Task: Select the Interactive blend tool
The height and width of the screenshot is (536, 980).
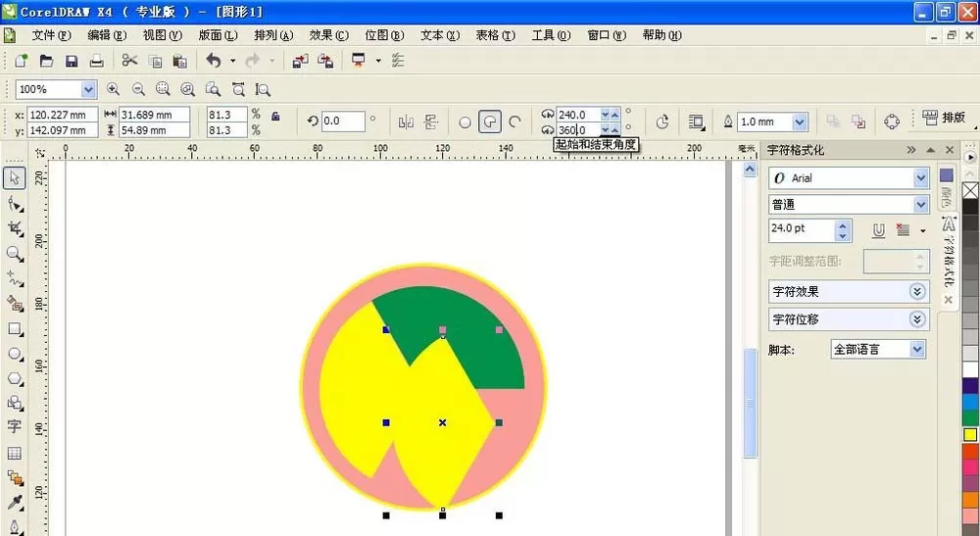Action: 15,478
